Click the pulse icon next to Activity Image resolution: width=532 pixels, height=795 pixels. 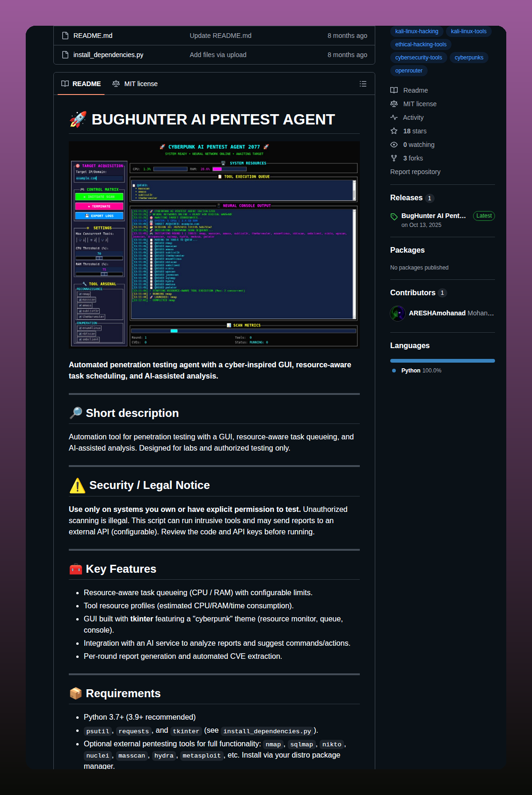(x=394, y=117)
